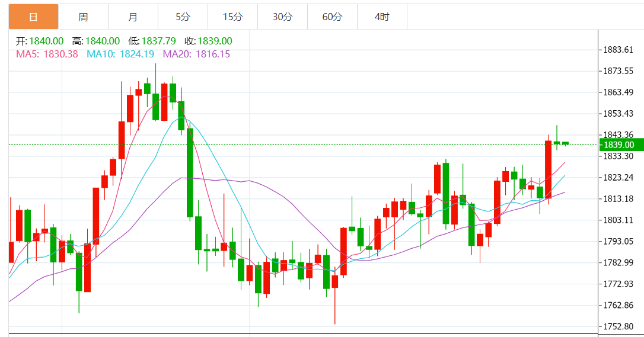Screen dimensions: 644x337
Task: Select the 日 daily timeframe tab
Action: [x=33, y=17]
